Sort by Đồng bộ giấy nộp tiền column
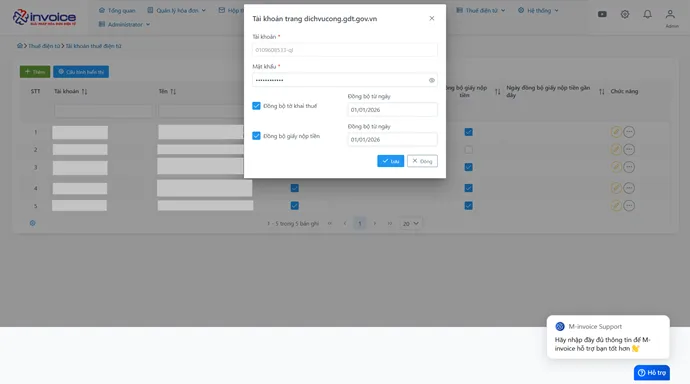The height and width of the screenshot is (384, 690). click(x=498, y=91)
